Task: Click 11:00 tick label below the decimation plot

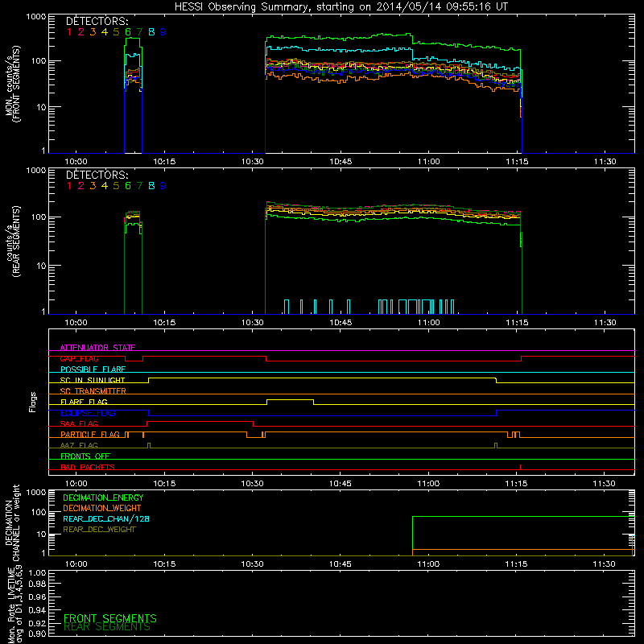Action: click(428, 564)
